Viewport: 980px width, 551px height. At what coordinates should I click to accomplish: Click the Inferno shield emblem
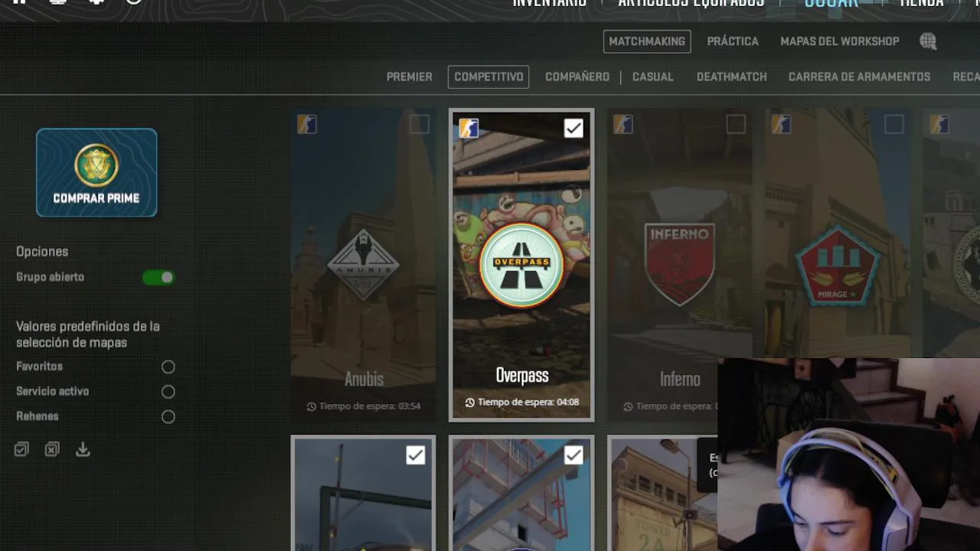click(x=680, y=264)
